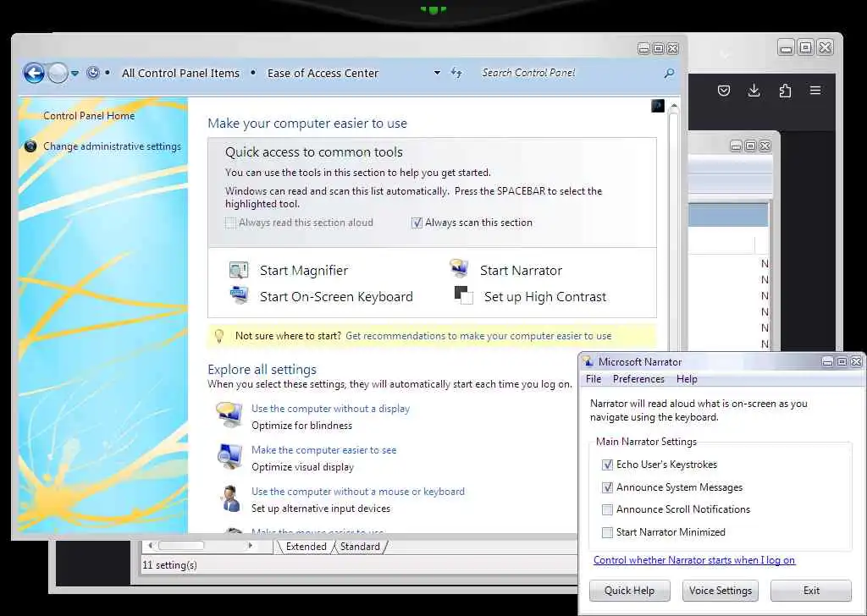Click the Microsoft Narrator title bar icon
Screen dimensions: 867x616
coord(588,361)
